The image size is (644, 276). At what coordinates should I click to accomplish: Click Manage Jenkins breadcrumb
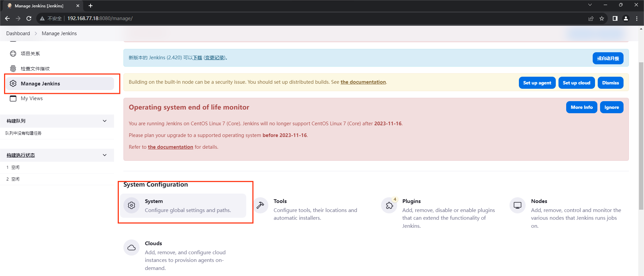tap(59, 33)
